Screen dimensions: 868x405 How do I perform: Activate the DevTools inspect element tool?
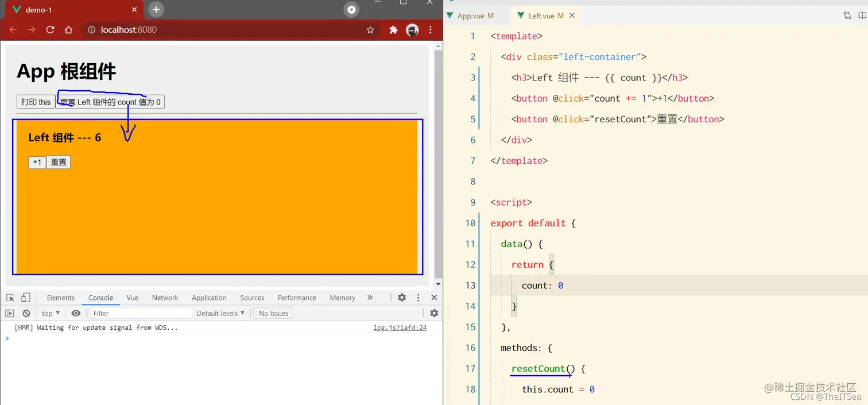coord(10,298)
